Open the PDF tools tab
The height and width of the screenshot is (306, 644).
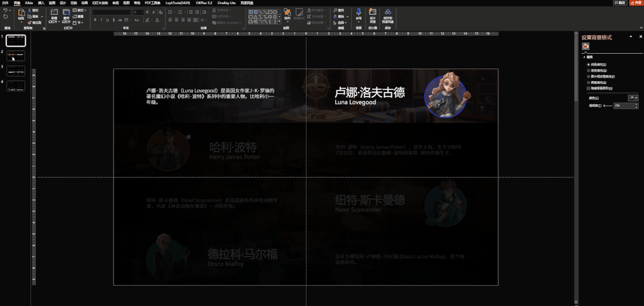point(152,3)
